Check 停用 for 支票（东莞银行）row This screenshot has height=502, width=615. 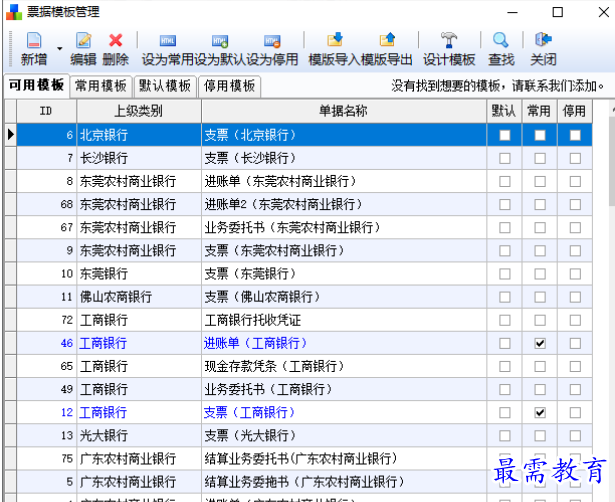click(575, 274)
